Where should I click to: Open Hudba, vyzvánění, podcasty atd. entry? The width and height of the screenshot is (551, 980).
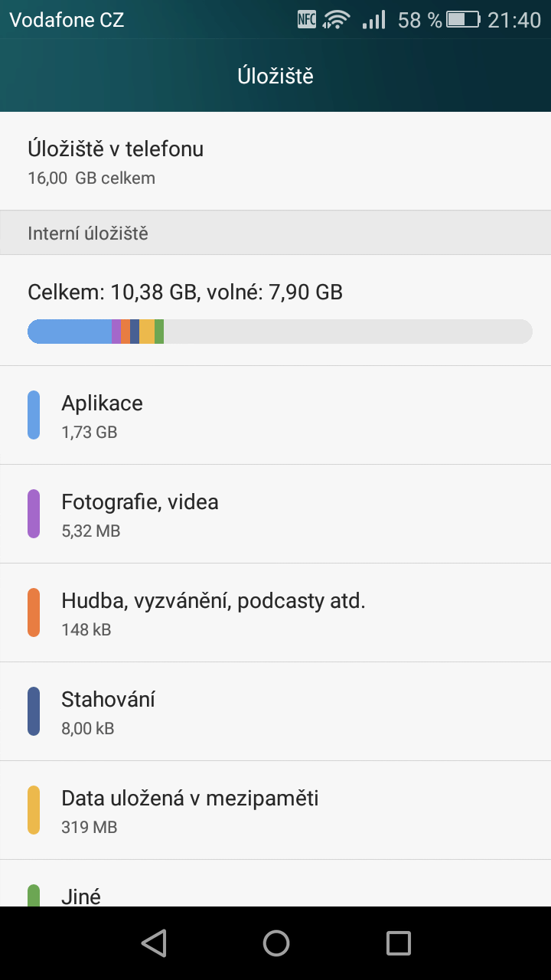pos(275,612)
